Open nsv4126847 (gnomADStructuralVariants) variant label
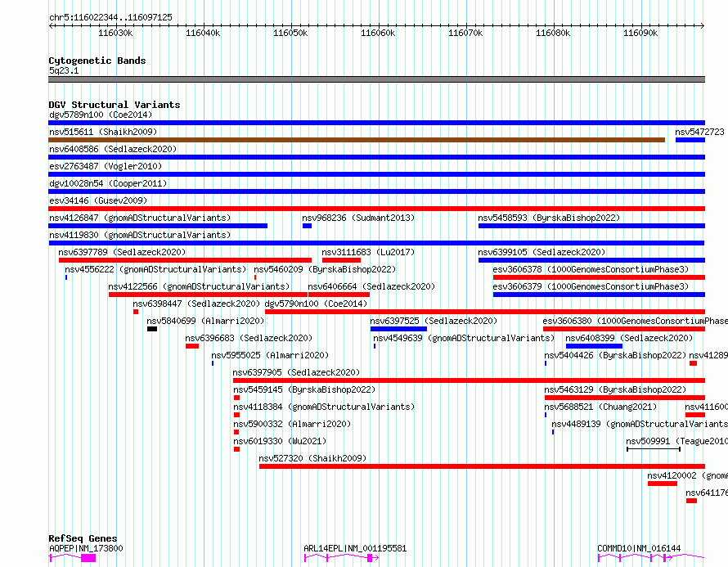This screenshot has height=567, width=728. [x=140, y=218]
